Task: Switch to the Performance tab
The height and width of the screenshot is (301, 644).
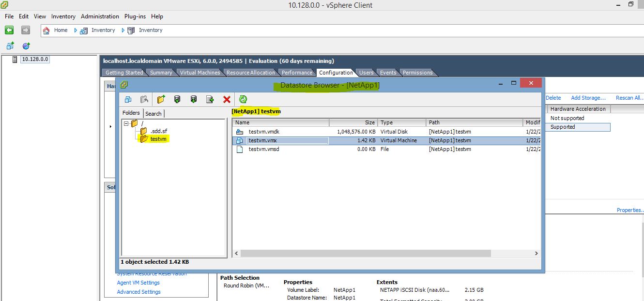Action: click(297, 73)
